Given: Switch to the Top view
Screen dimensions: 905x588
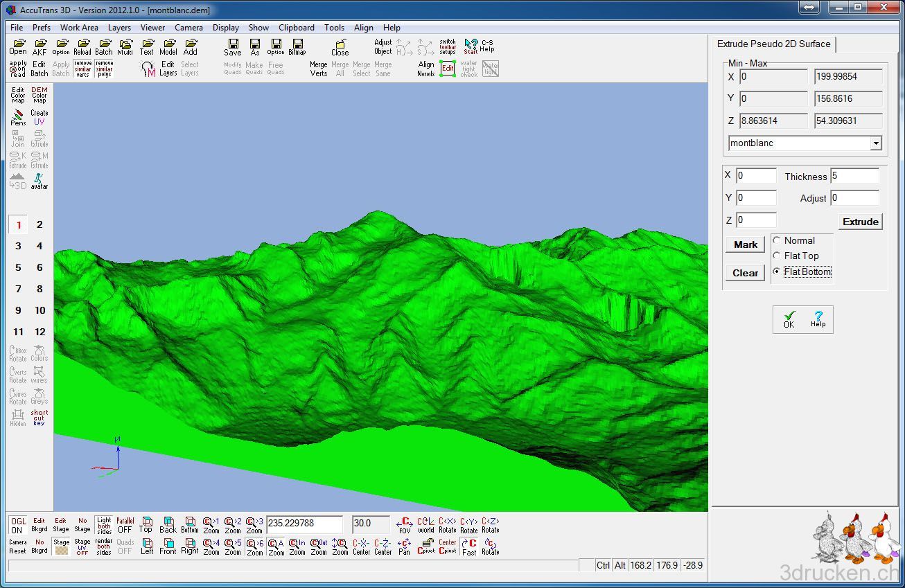Looking at the screenshot, I should [146, 525].
